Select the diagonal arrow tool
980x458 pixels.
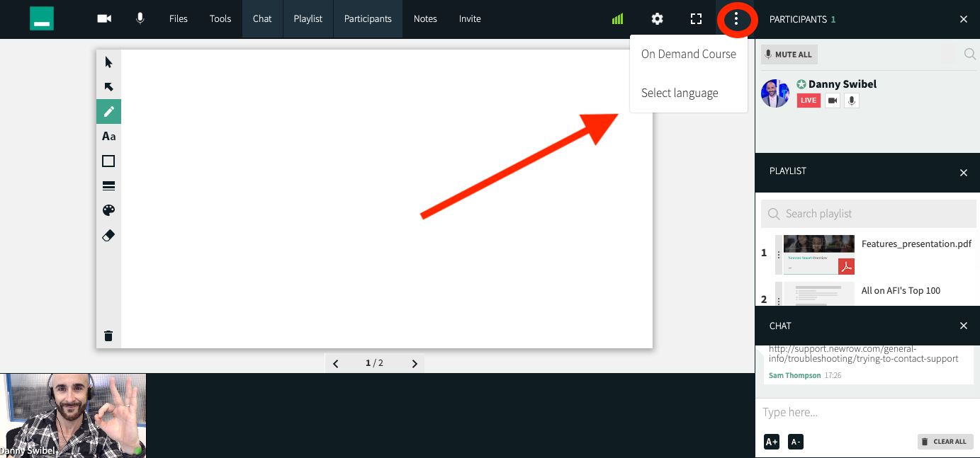[108, 87]
